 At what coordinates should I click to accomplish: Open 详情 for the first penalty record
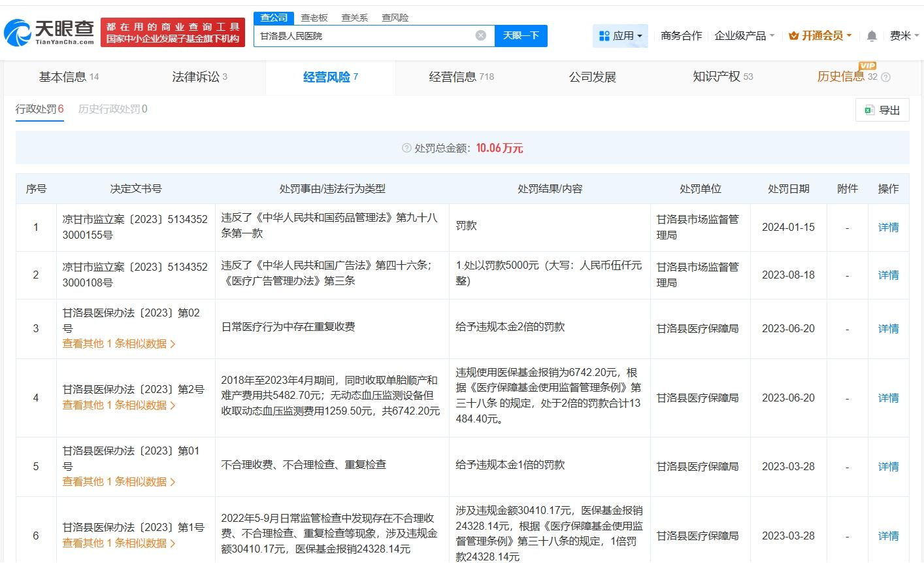(888, 227)
